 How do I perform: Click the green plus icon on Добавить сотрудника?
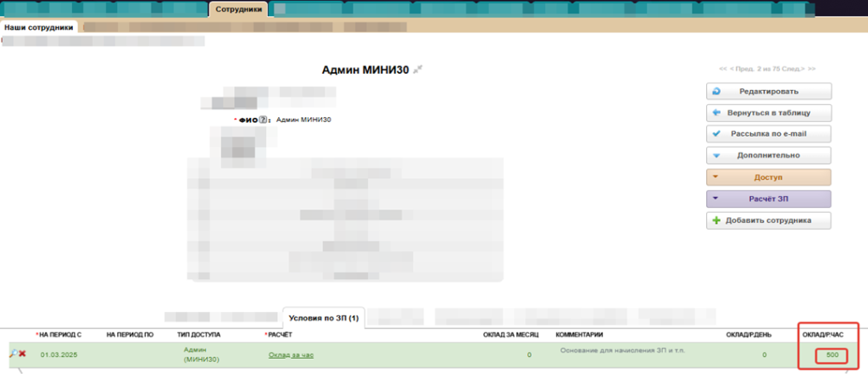pyautogui.click(x=716, y=220)
